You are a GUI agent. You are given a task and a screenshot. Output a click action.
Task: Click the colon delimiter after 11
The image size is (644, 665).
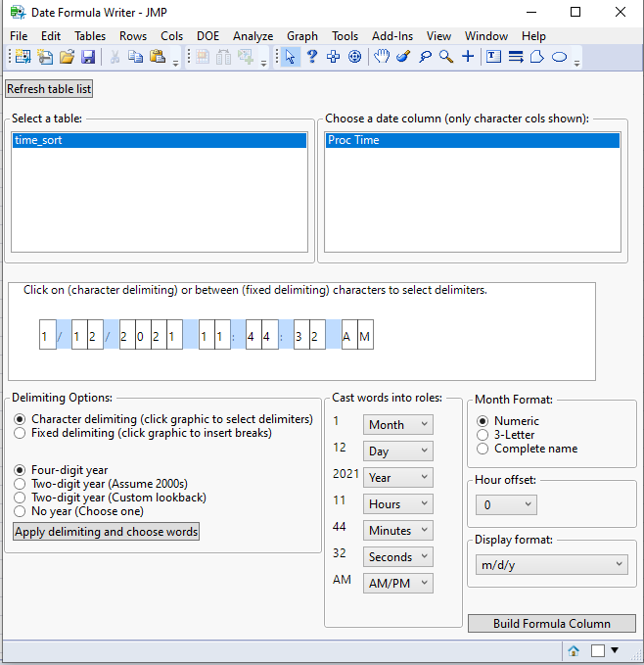(238, 335)
